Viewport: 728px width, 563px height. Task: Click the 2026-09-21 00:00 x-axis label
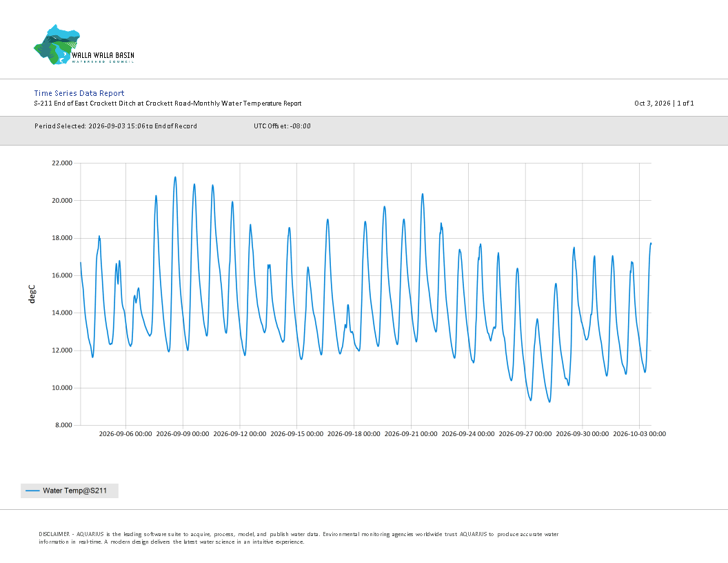point(411,434)
